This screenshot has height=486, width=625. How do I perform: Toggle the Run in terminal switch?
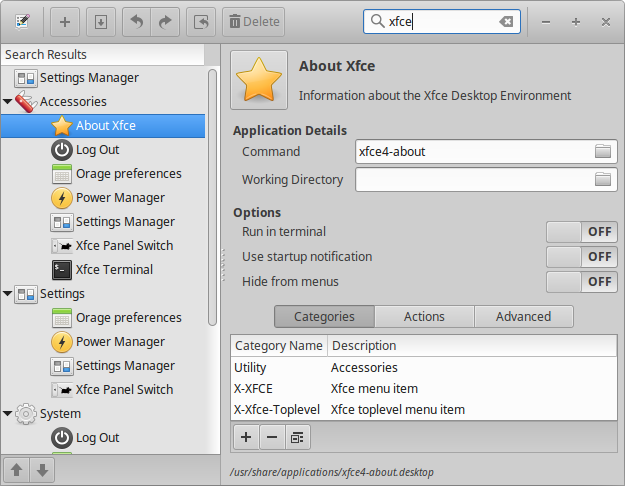point(581,232)
